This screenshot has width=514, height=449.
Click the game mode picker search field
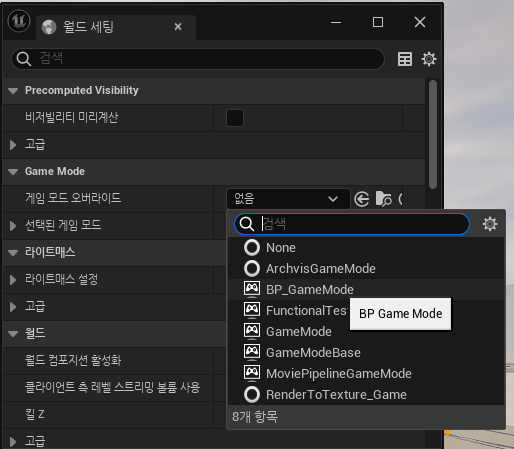coord(352,224)
